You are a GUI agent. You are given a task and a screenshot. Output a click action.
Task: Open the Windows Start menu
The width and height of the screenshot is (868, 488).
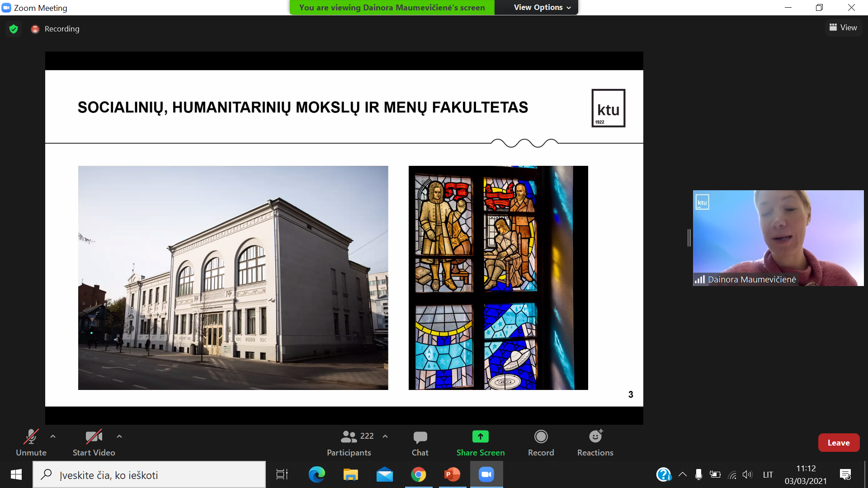point(16,474)
